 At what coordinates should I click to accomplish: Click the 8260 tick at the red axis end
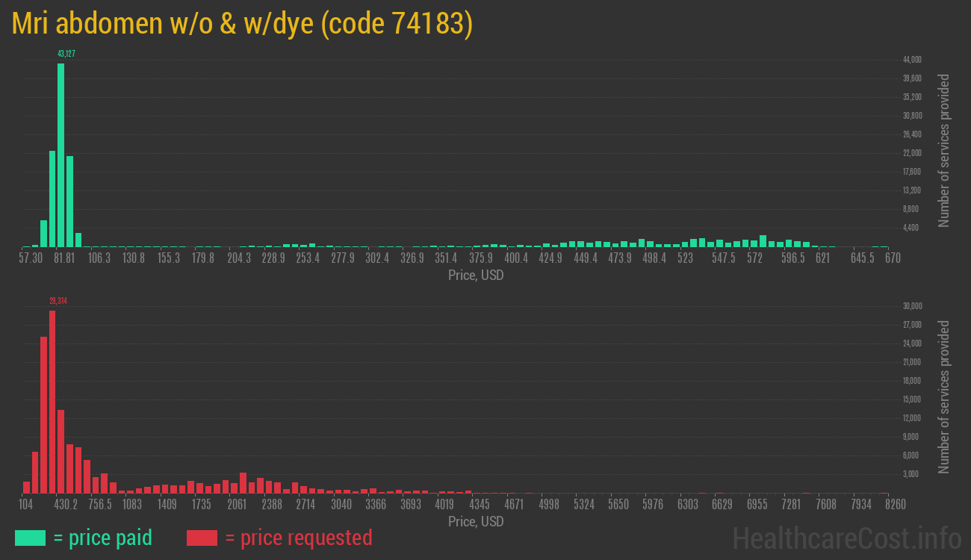[884, 505]
